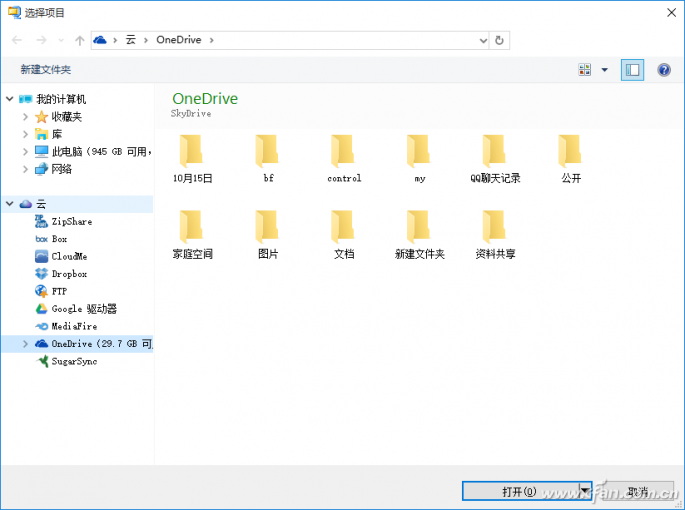Click the cloud icon in address bar
The image size is (685, 510).
[100, 40]
